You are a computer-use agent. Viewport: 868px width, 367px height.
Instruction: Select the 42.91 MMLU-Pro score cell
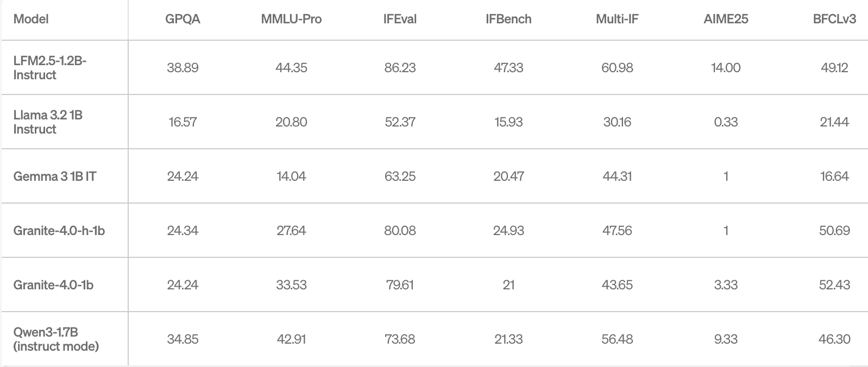tap(291, 339)
